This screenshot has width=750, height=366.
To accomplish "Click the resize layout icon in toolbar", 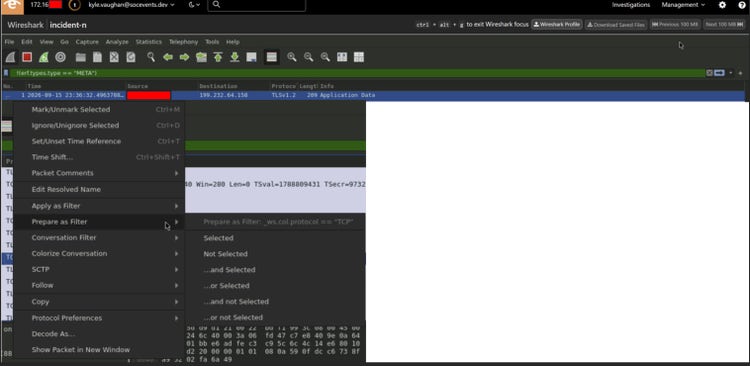I will [x=342, y=57].
